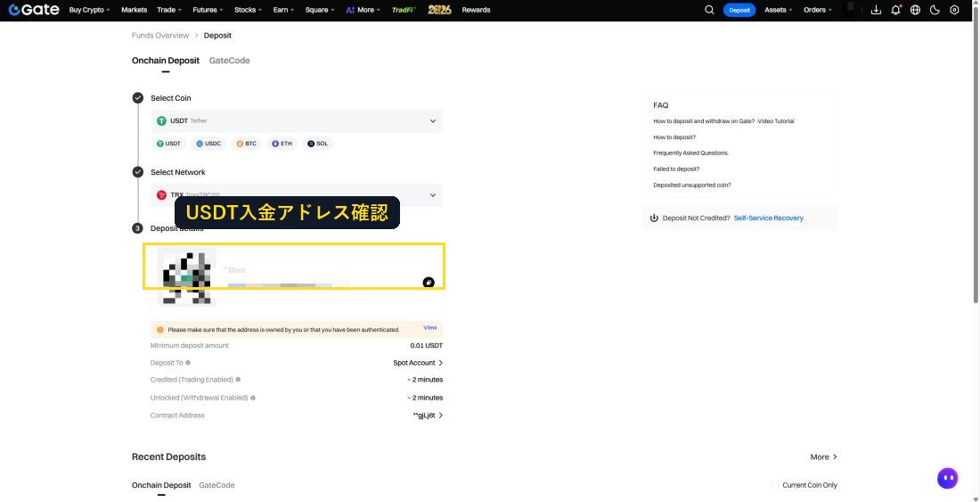The height and width of the screenshot is (502, 980).
Task: Open deposit and withdraw video tutorial FAQ
Action: coord(723,121)
